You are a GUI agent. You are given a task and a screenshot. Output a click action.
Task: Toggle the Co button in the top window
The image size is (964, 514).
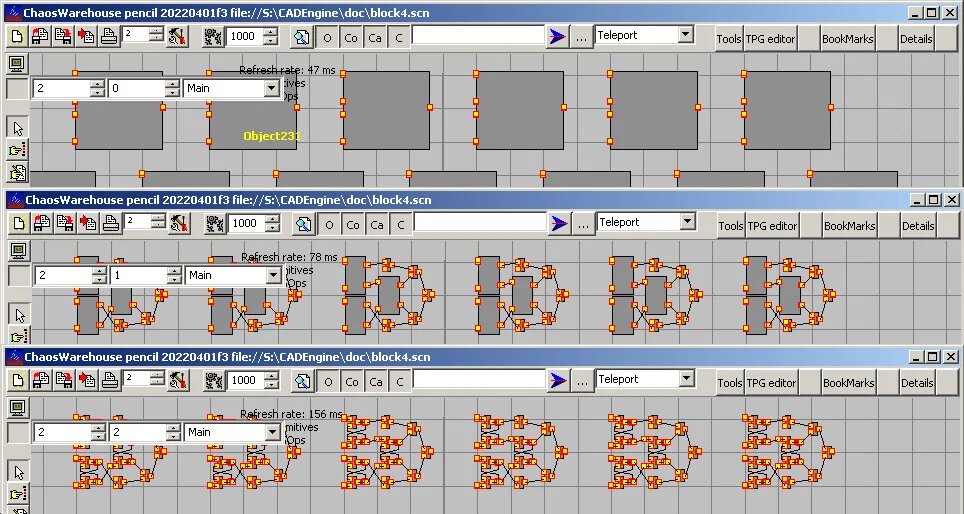coord(350,38)
